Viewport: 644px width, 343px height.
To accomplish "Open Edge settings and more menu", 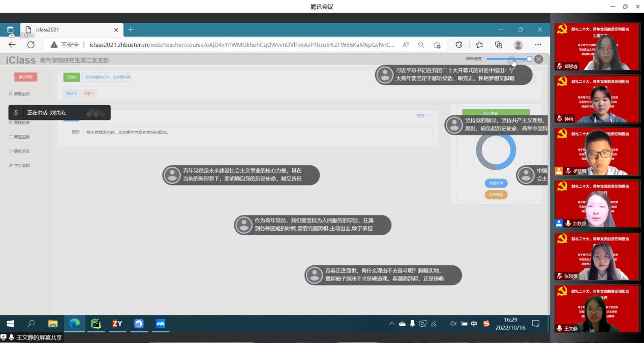I will [x=538, y=45].
